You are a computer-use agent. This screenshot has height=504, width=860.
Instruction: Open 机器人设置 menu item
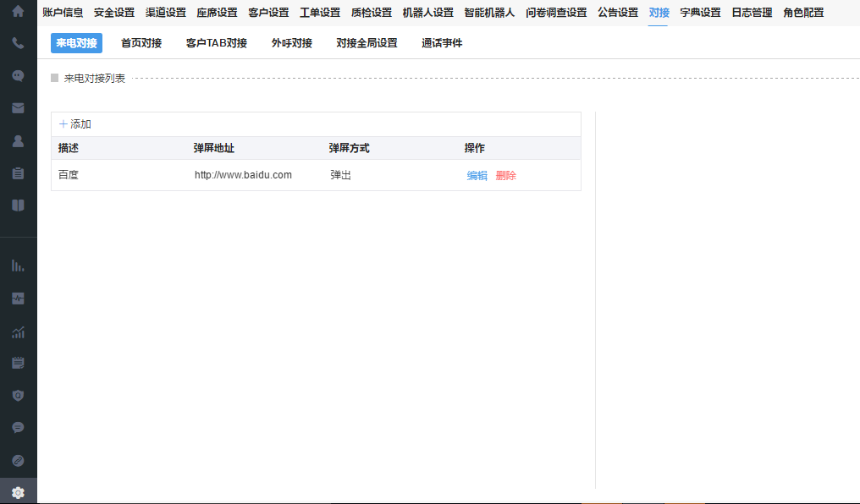[427, 13]
